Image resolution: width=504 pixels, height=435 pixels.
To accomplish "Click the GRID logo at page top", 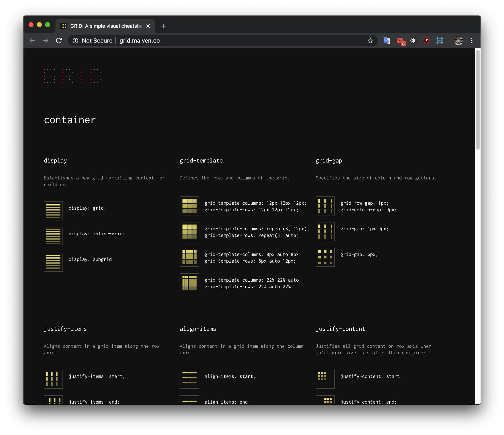I will click(72, 76).
